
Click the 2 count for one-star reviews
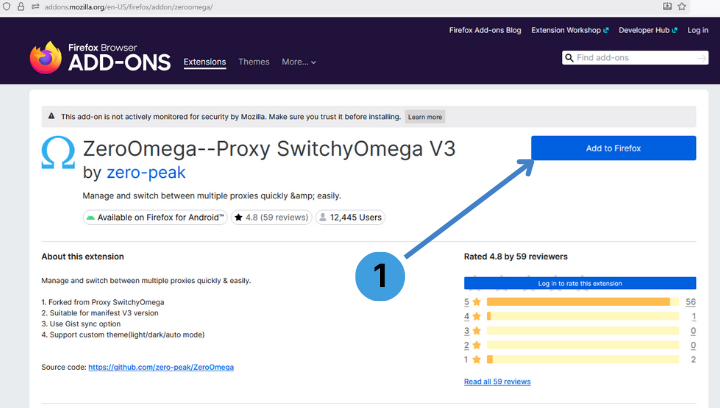click(x=693, y=359)
